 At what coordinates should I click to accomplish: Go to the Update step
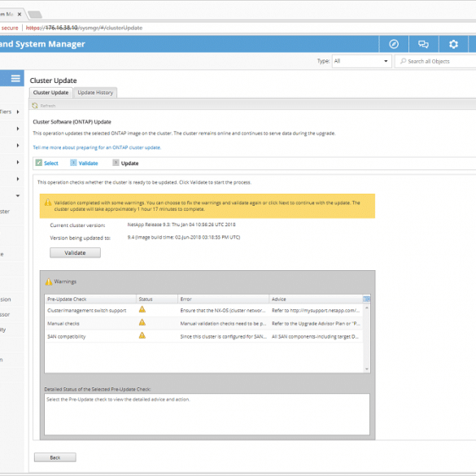tap(129, 163)
